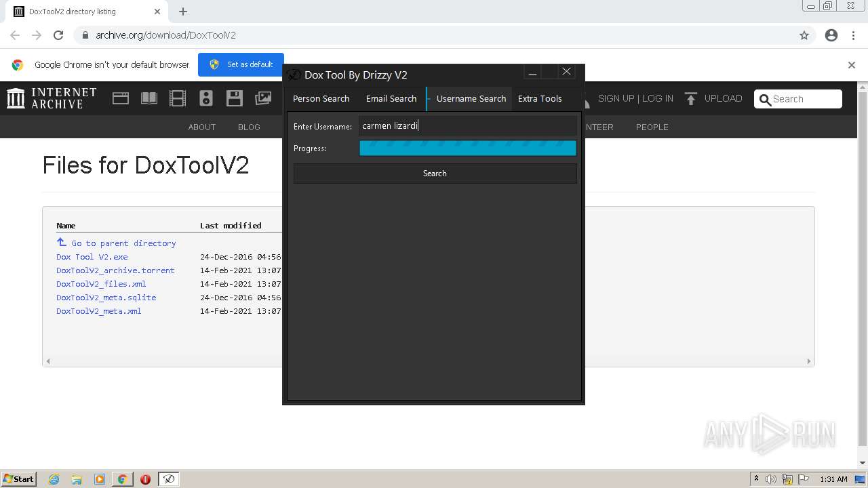Image resolution: width=868 pixels, height=488 pixels.
Task: Open Chrome three-dot menu
Action: point(854,35)
